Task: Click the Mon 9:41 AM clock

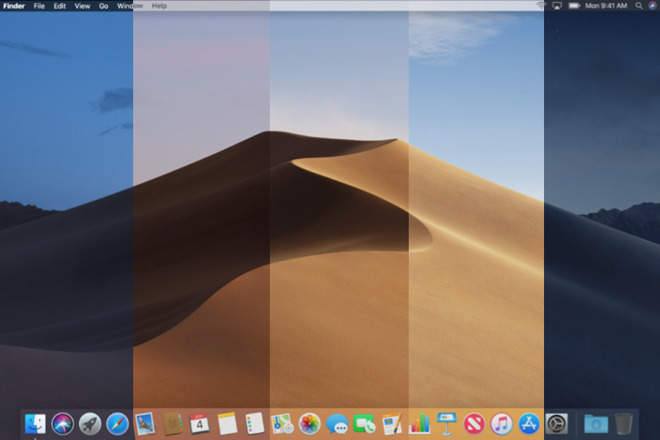Action: click(x=606, y=5)
